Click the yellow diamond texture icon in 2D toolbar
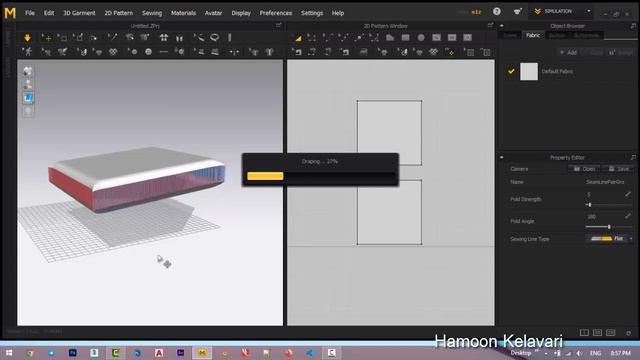The image size is (640, 360). 450,52
